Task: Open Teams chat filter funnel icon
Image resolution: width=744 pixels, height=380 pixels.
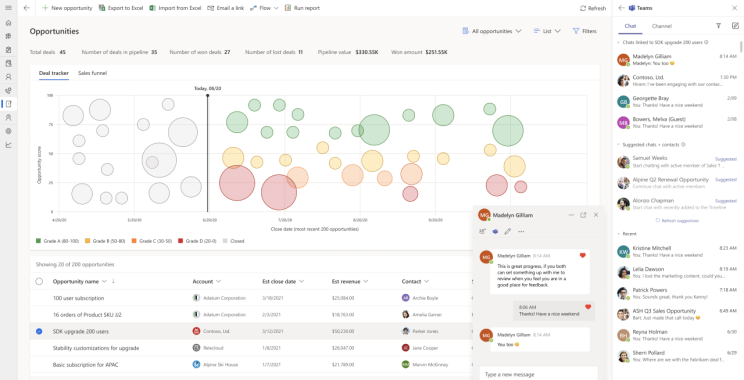Action: [x=718, y=26]
